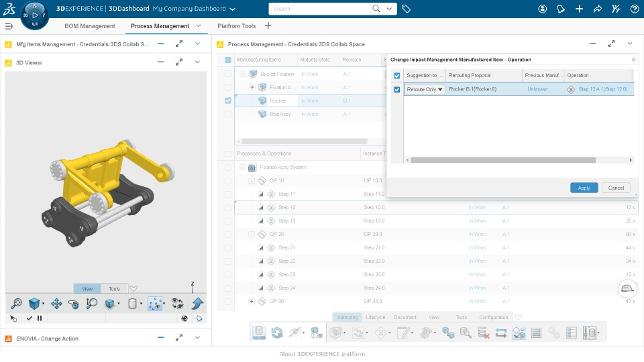This screenshot has height=362, width=644.
Task: Click the Swap Visible Space eyes icon
Action: click(x=177, y=303)
